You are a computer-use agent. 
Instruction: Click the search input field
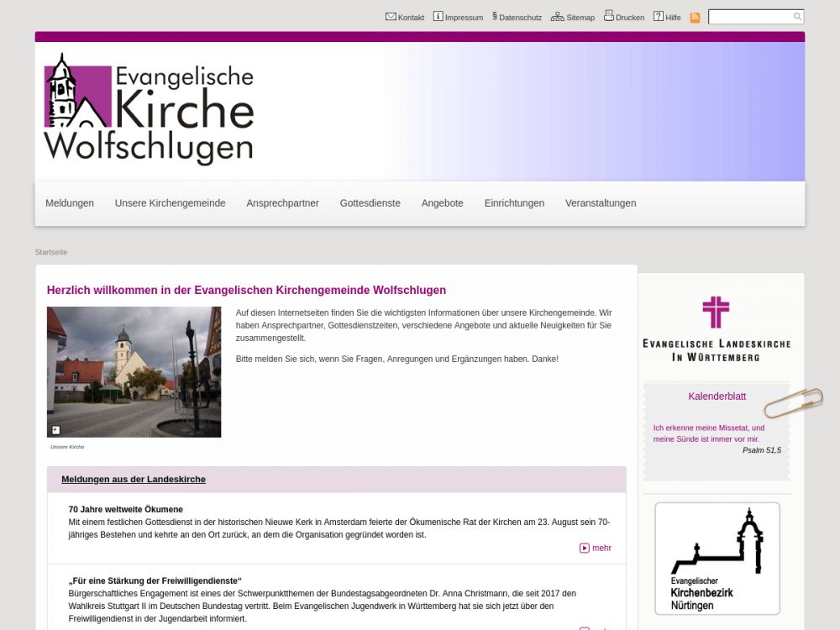click(x=749, y=17)
